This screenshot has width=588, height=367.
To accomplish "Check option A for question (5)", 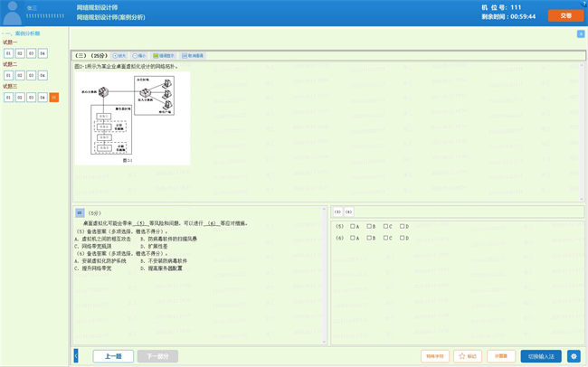I will 353,227.
